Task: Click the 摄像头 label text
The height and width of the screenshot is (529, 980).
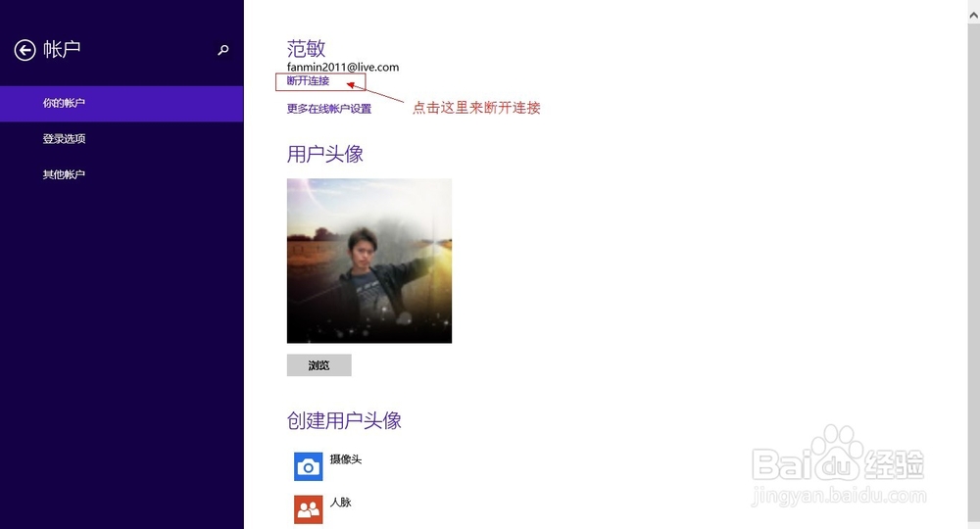Action: coord(346,459)
